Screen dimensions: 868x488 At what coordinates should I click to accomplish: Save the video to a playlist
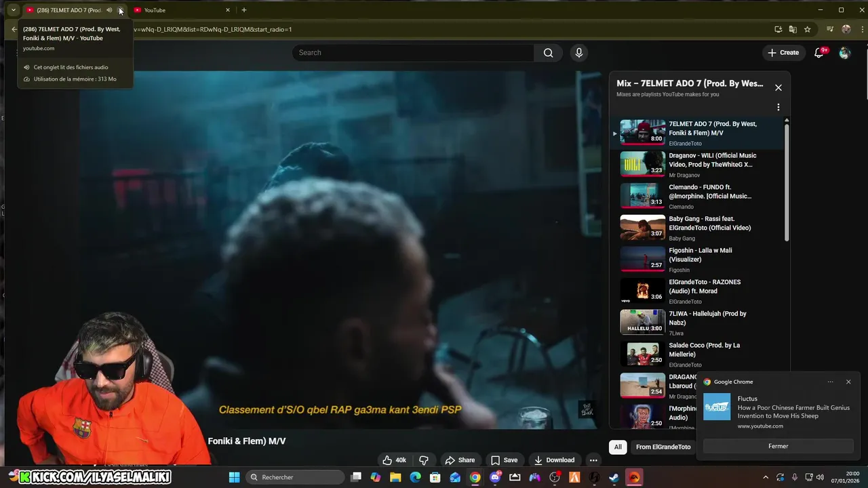click(504, 460)
